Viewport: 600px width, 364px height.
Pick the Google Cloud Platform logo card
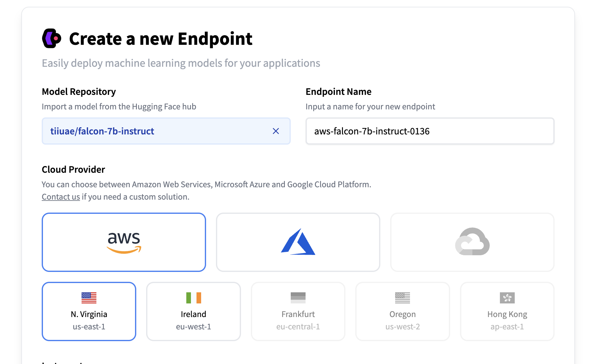tap(472, 242)
